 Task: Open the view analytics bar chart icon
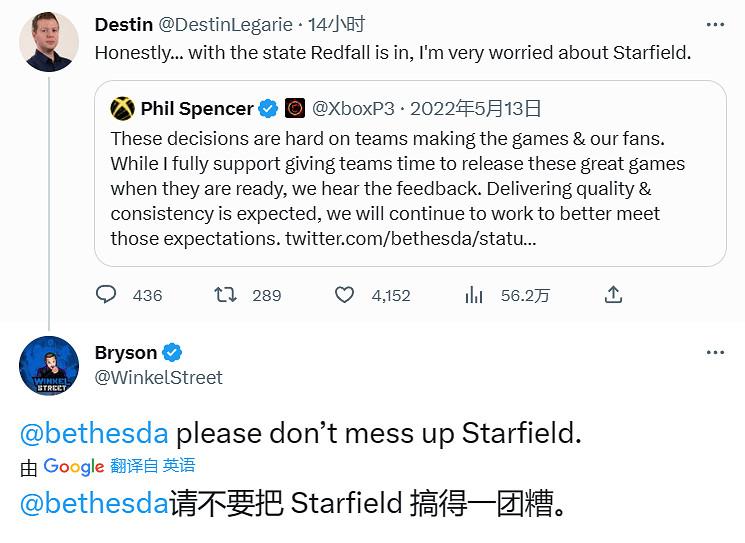click(474, 295)
